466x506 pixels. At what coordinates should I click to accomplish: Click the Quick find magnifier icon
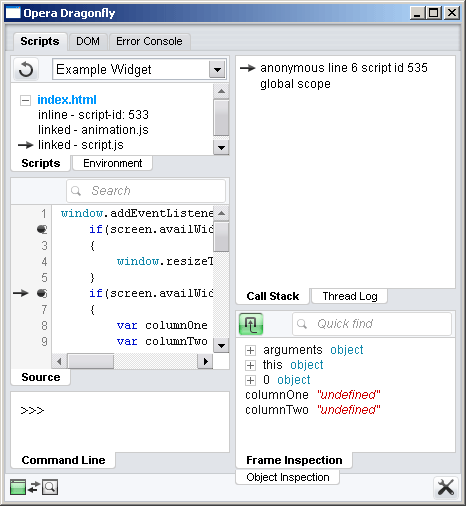(302, 324)
